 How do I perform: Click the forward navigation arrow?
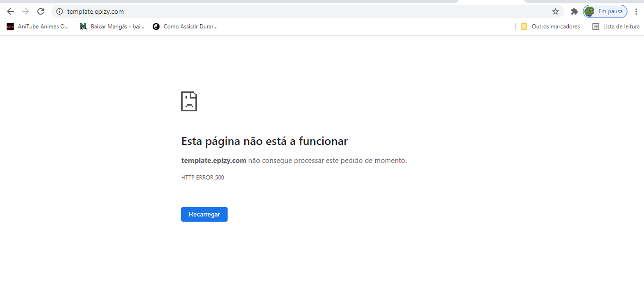click(x=26, y=11)
